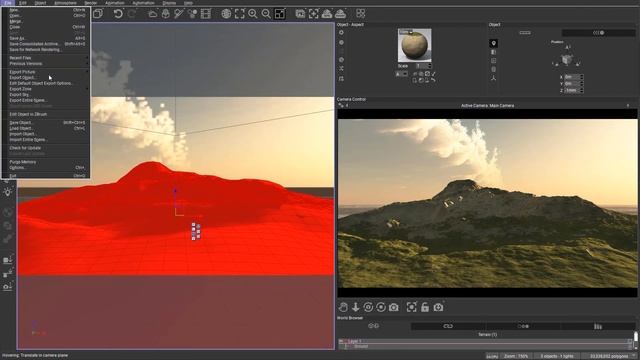Adjust the Z position stepper arrows
The image size is (640, 360).
(582, 90)
